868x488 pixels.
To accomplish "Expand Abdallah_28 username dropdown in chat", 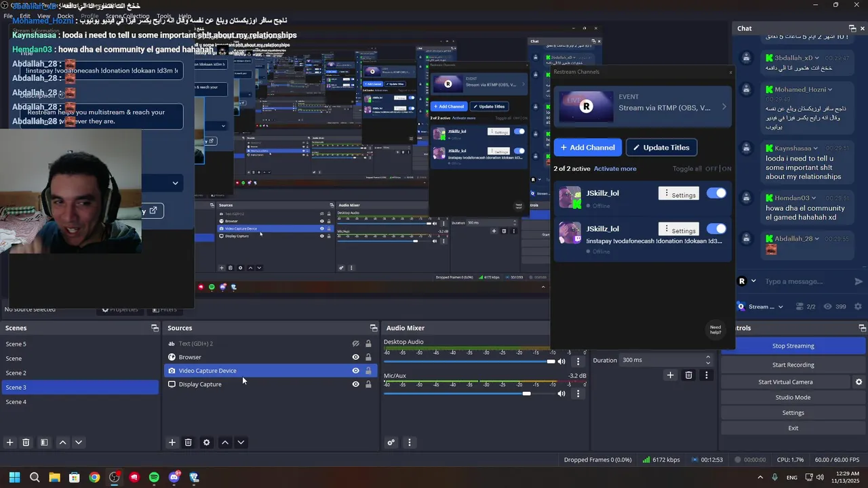I will point(816,239).
